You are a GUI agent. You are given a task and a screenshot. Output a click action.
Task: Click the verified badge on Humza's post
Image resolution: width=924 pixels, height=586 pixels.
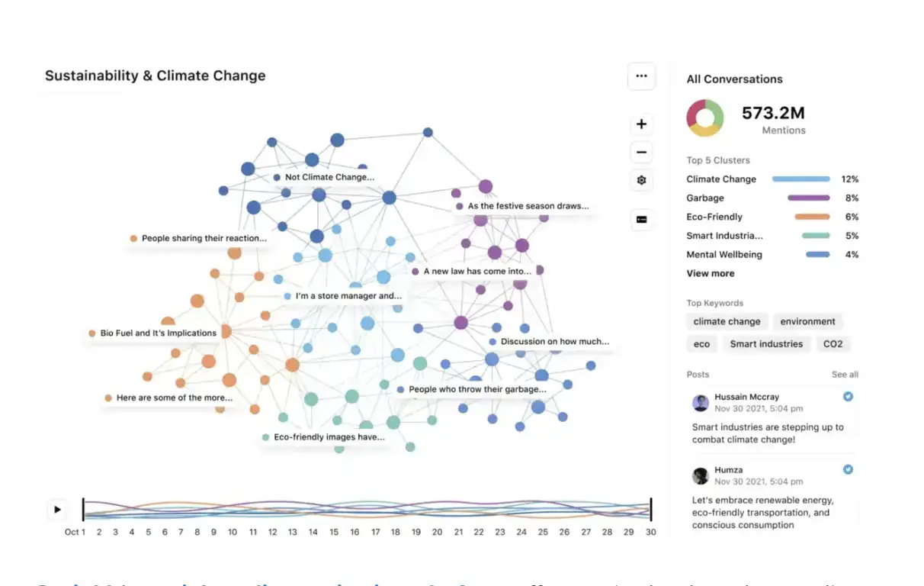848,469
